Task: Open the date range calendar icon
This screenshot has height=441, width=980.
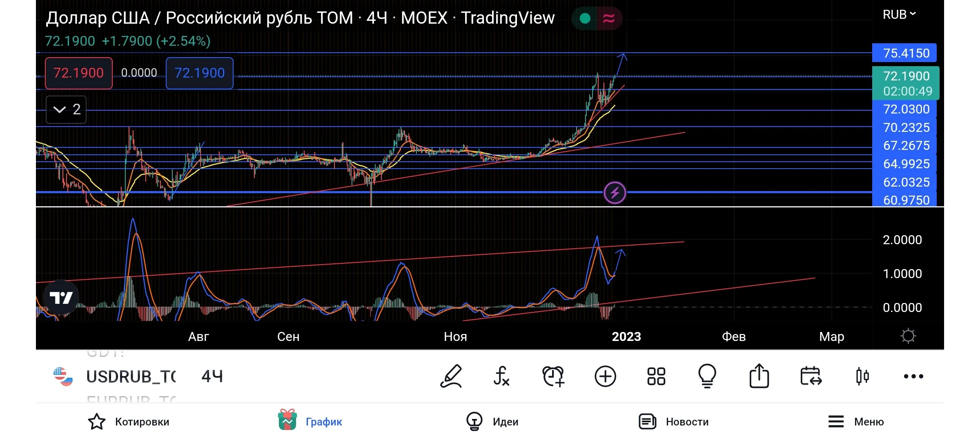Action: click(811, 376)
